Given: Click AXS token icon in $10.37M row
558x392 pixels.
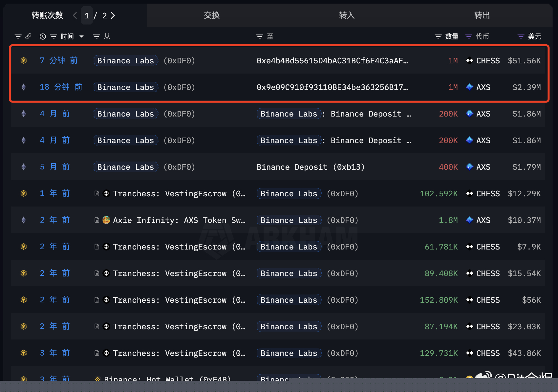Looking at the screenshot, I should tap(470, 220).
